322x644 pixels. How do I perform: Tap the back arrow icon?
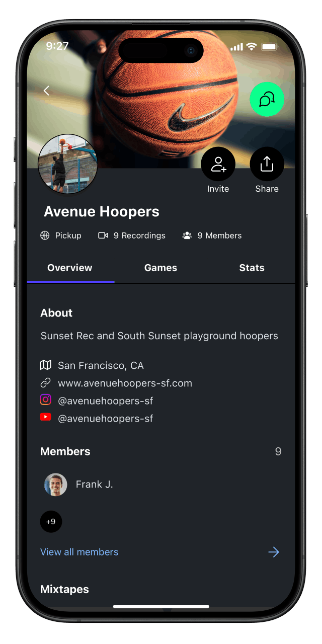46,91
